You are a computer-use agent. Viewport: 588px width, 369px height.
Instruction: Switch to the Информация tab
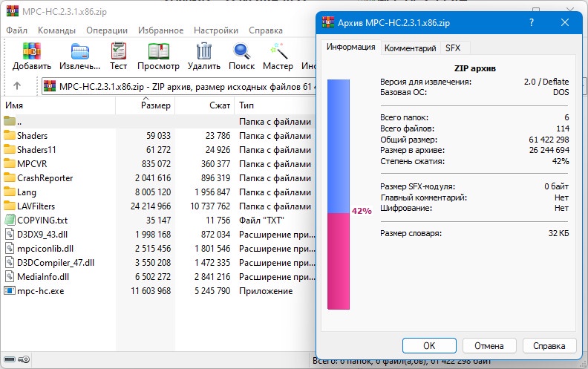(x=350, y=48)
